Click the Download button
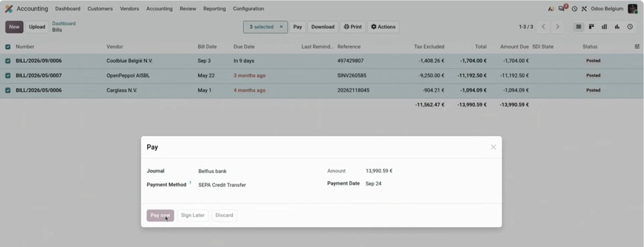 click(323, 27)
